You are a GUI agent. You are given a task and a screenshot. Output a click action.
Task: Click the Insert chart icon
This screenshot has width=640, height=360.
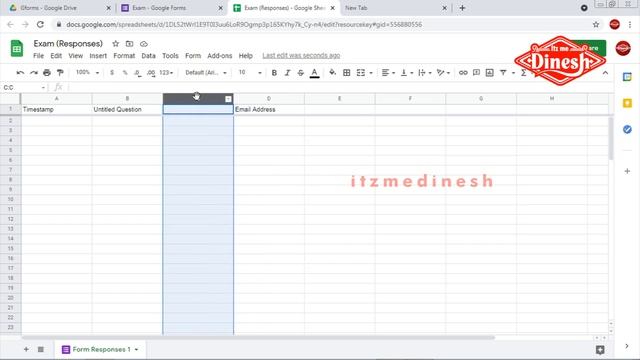click(x=489, y=73)
